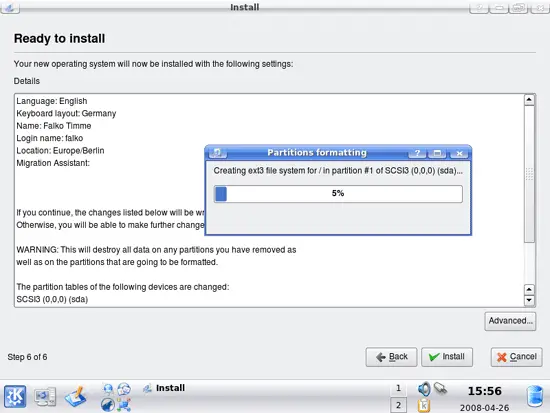Click the 'Creating ext3 file system' status text
The width and height of the screenshot is (550, 413).
pyautogui.click(x=338, y=171)
